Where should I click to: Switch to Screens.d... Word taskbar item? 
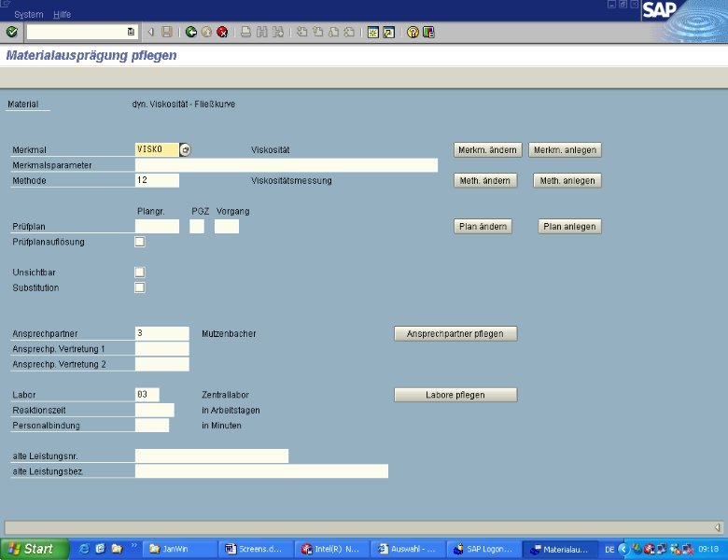pos(256,549)
